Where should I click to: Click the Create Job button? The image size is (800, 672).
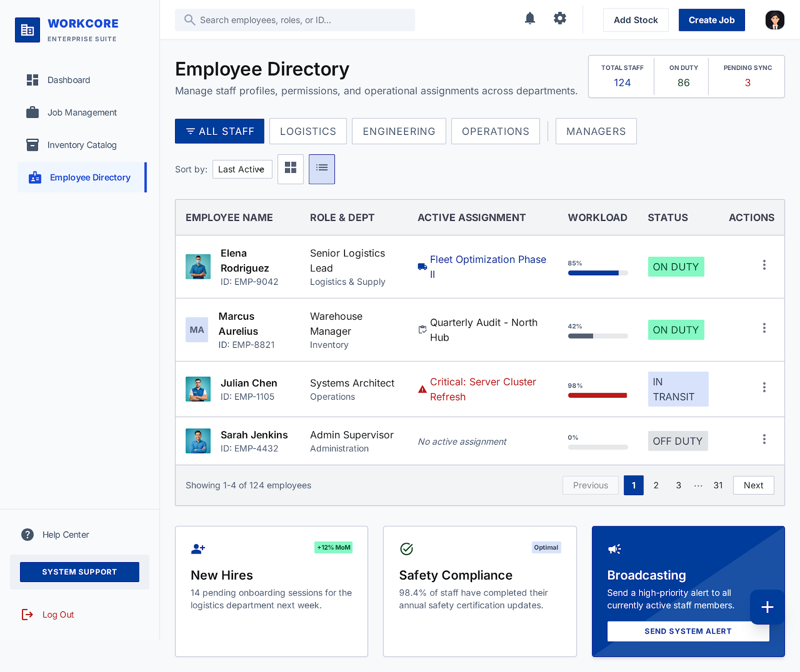click(x=711, y=20)
